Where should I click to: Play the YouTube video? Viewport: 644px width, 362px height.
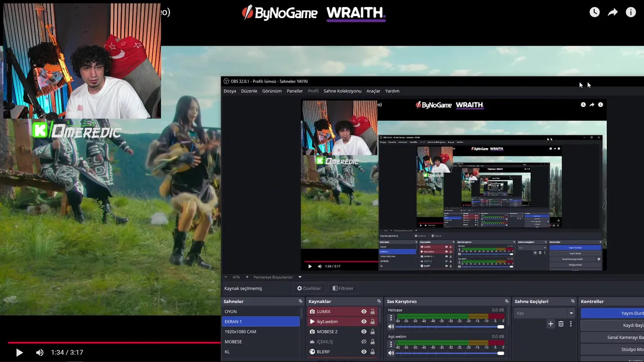(x=19, y=352)
